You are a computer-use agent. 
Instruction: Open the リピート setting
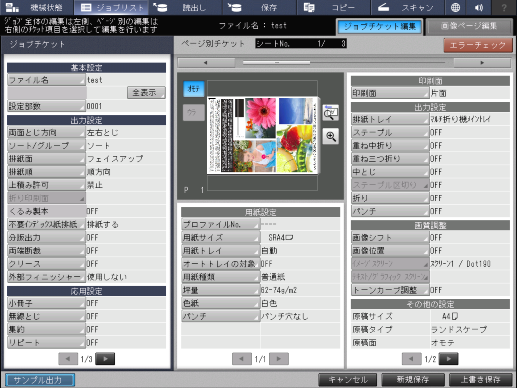click(46, 343)
